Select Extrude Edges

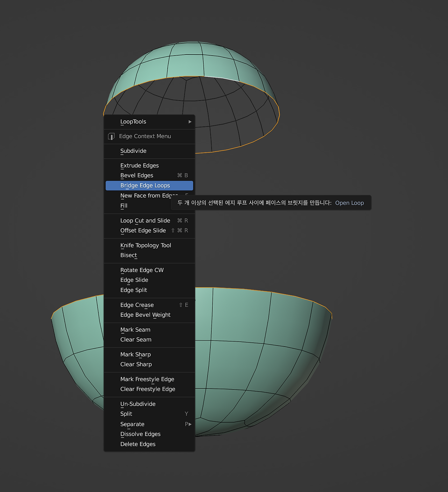[x=149, y=165]
